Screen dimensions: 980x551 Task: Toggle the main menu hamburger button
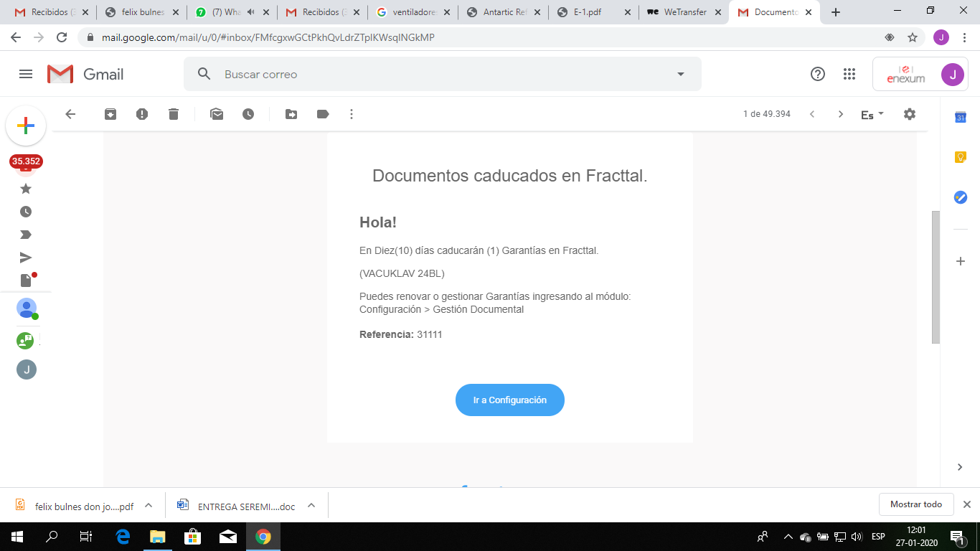(26, 74)
